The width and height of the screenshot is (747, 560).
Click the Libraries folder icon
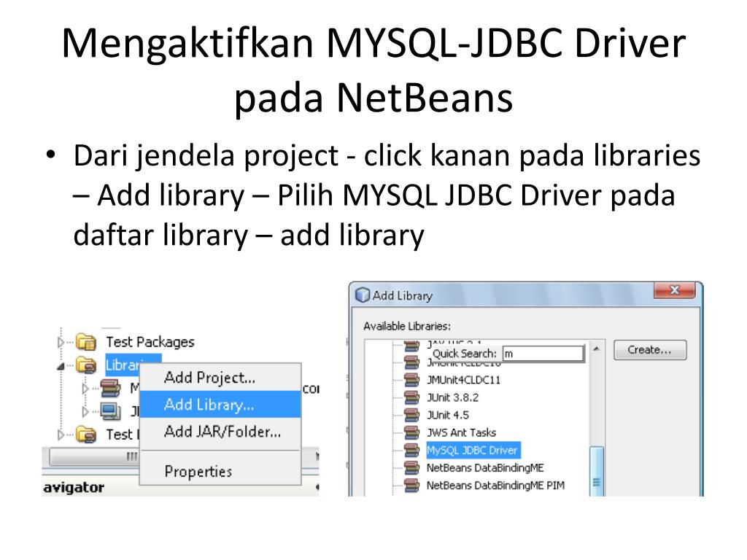[x=86, y=365]
